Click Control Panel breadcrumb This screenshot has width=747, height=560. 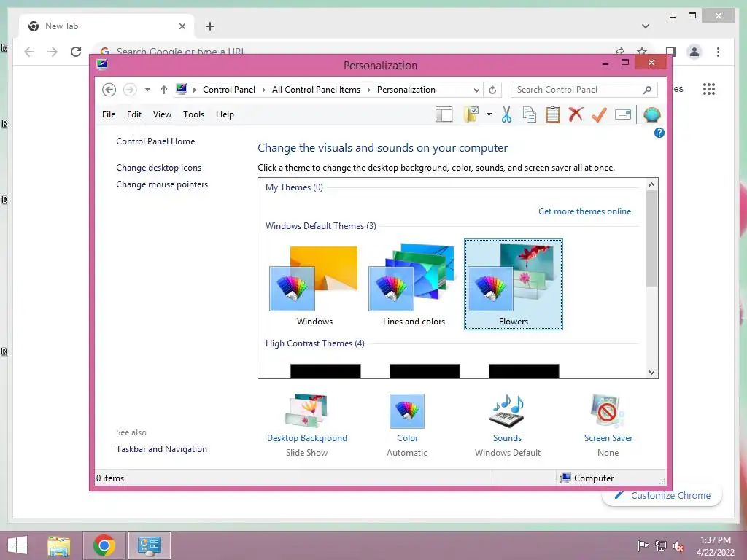pos(228,90)
